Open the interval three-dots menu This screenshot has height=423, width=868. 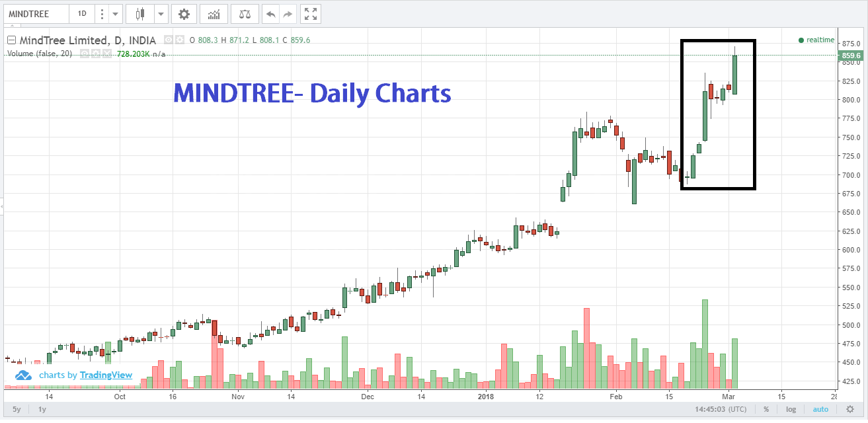101,14
